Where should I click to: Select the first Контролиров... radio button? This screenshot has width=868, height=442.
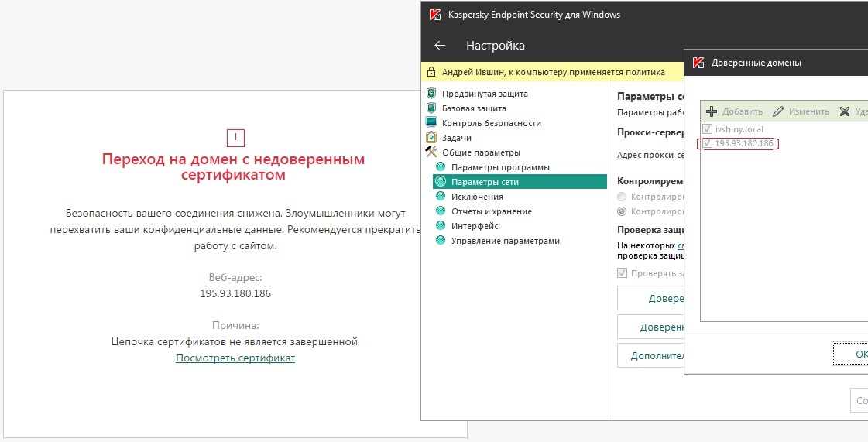(622, 197)
